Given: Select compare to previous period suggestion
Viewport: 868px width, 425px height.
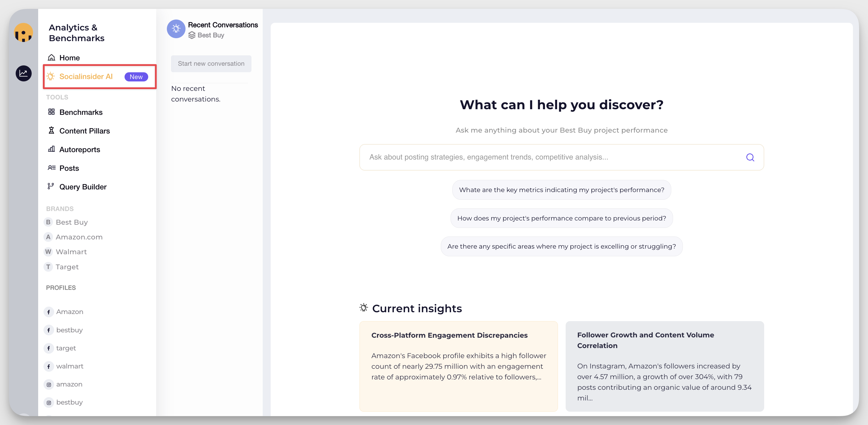Looking at the screenshot, I should pyautogui.click(x=562, y=218).
